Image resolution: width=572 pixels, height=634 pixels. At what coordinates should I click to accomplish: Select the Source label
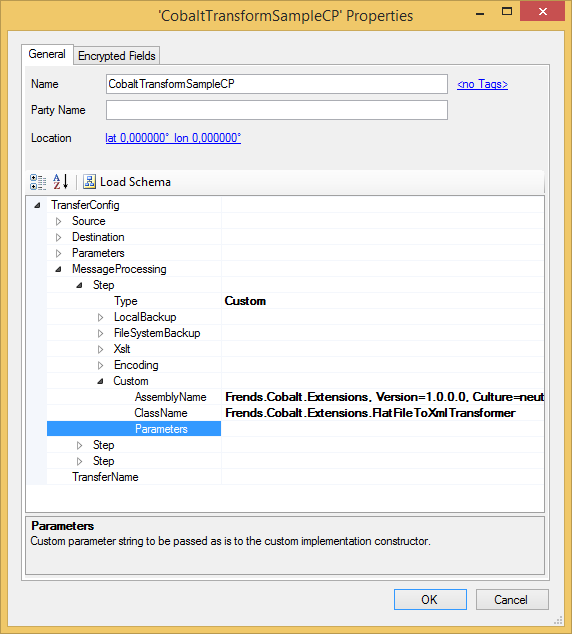(89, 221)
